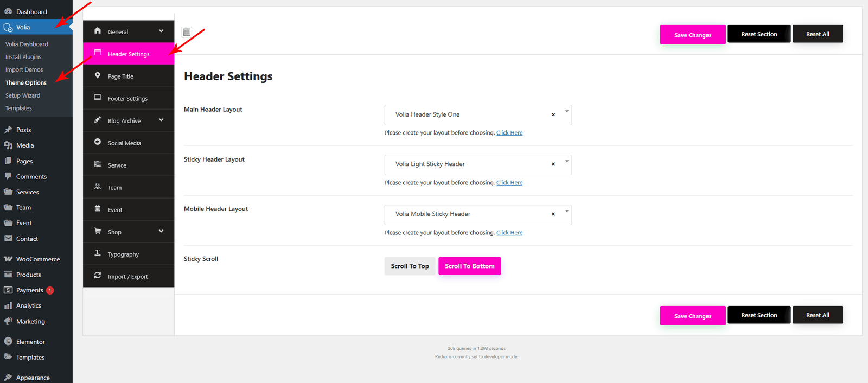
Task: Go to Import Demos submenu
Action: [x=24, y=70]
